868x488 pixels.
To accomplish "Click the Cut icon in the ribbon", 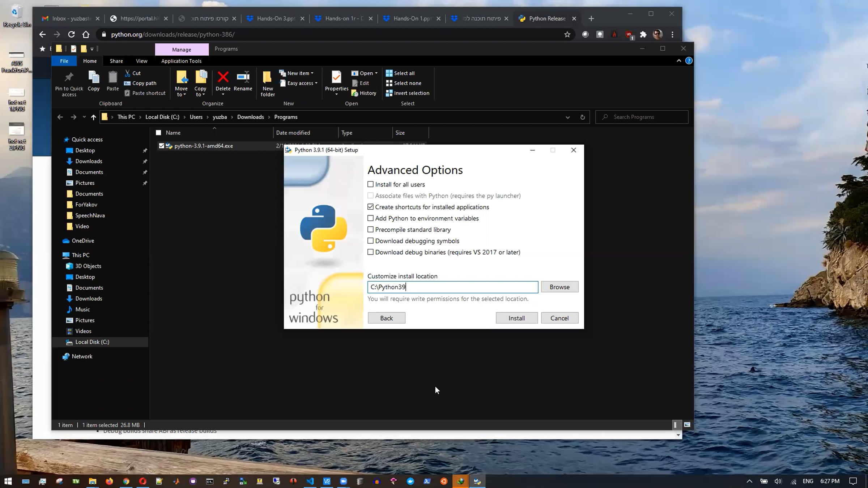I will point(127,73).
